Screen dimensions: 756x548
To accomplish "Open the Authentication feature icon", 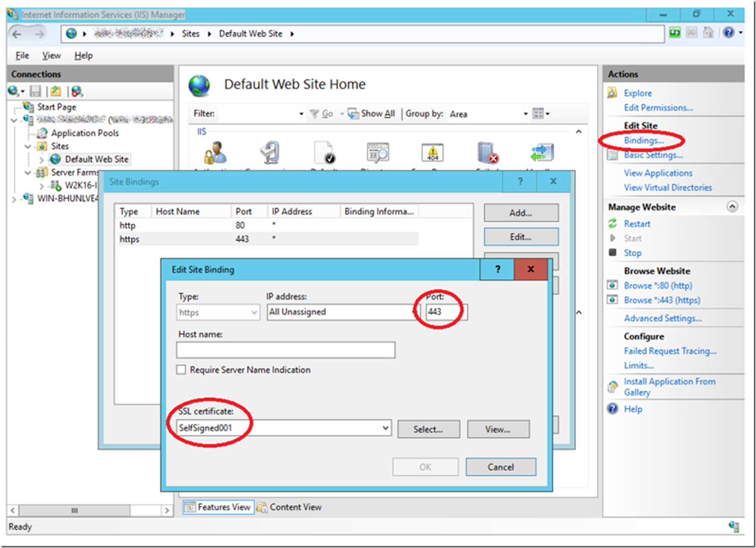I will 215,153.
